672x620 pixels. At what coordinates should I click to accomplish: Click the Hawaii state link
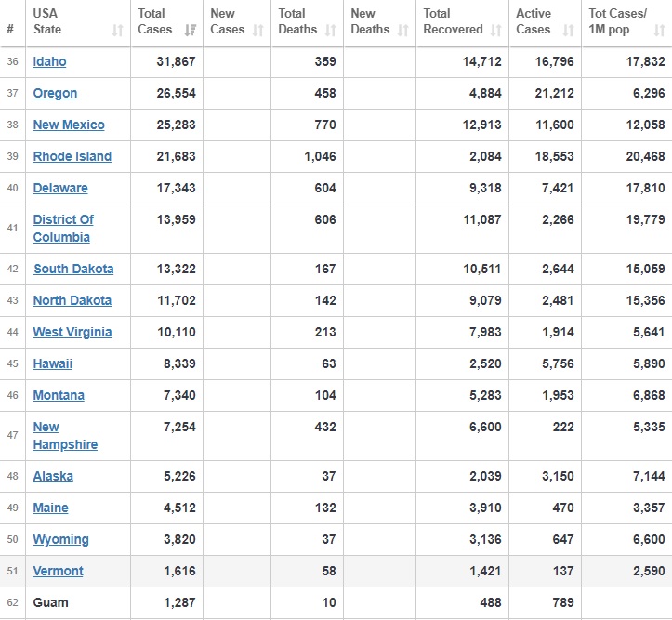pyautogui.click(x=52, y=364)
